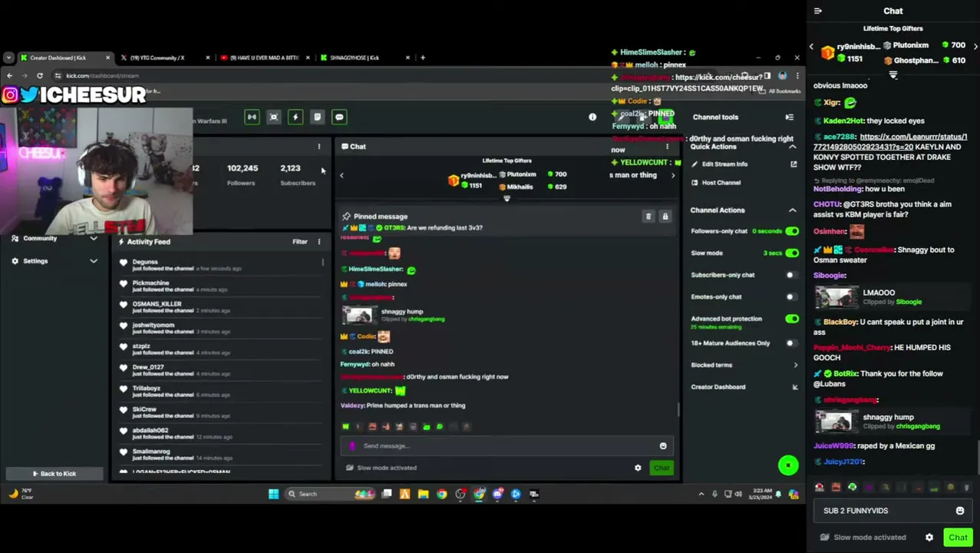Open chat settings gear in right chat panel
The image size is (980, 553).
[929, 537]
